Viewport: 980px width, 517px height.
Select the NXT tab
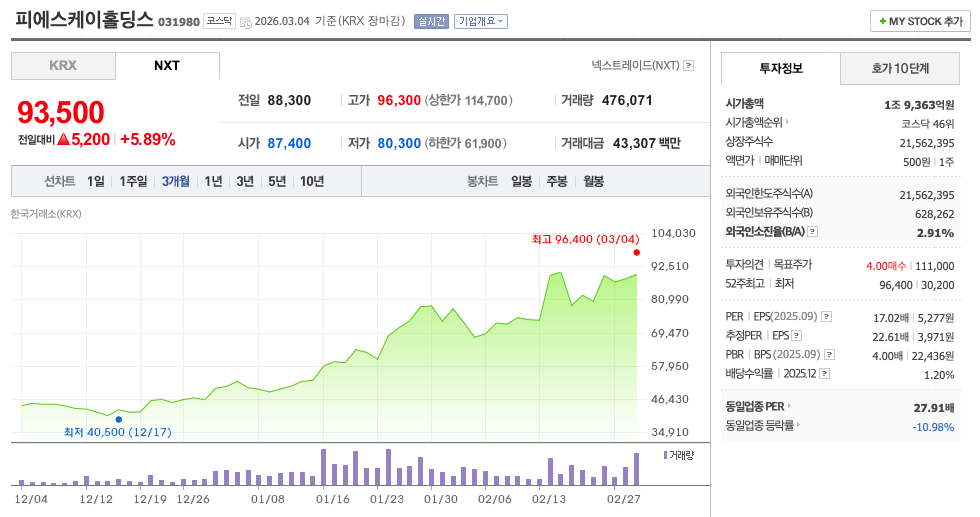click(x=167, y=66)
